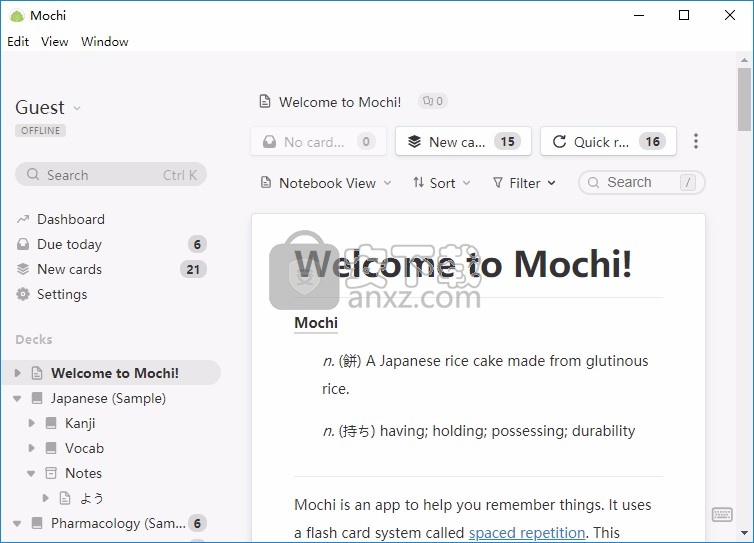Click the Due today inbox icon

pos(23,244)
